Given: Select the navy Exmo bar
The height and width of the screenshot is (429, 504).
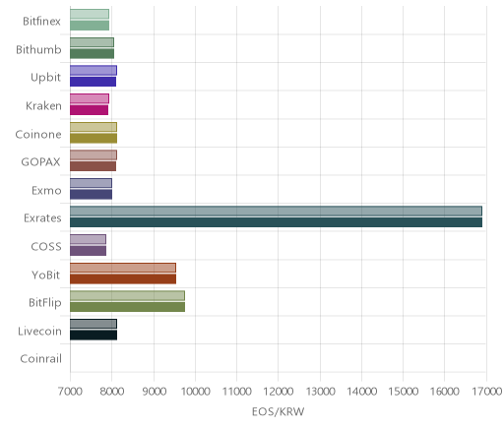Looking at the screenshot, I should pyautogui.click(x=91, y=195).
